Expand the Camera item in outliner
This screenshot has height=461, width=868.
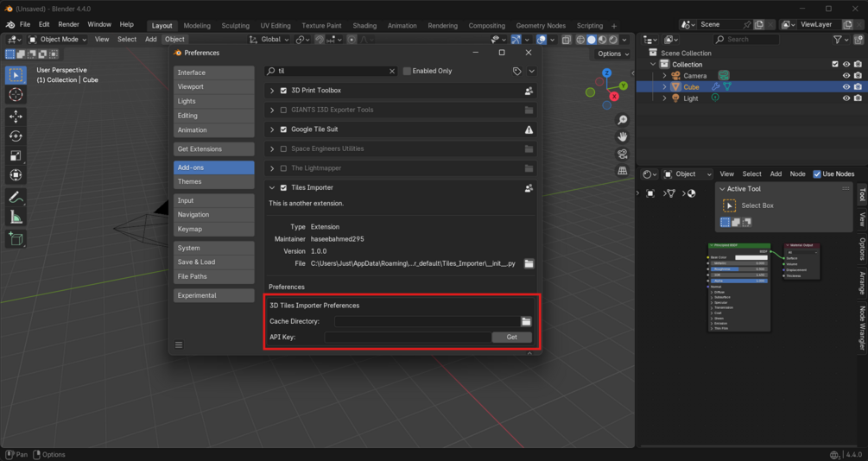coord(664,76)
